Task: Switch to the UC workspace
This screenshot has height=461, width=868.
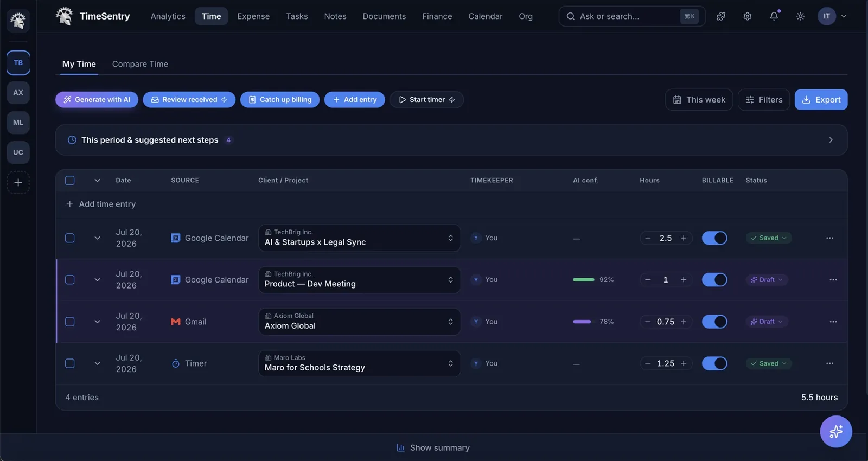Action: pos(18,152)
